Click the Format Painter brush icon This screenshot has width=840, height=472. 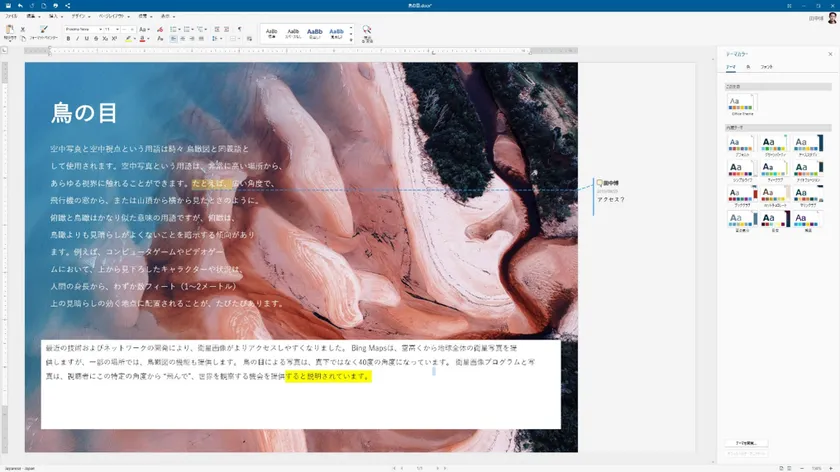44,30
